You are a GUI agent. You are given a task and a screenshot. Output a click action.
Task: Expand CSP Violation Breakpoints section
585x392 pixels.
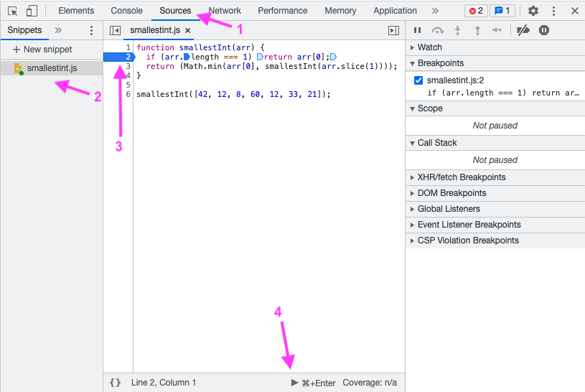495,241
